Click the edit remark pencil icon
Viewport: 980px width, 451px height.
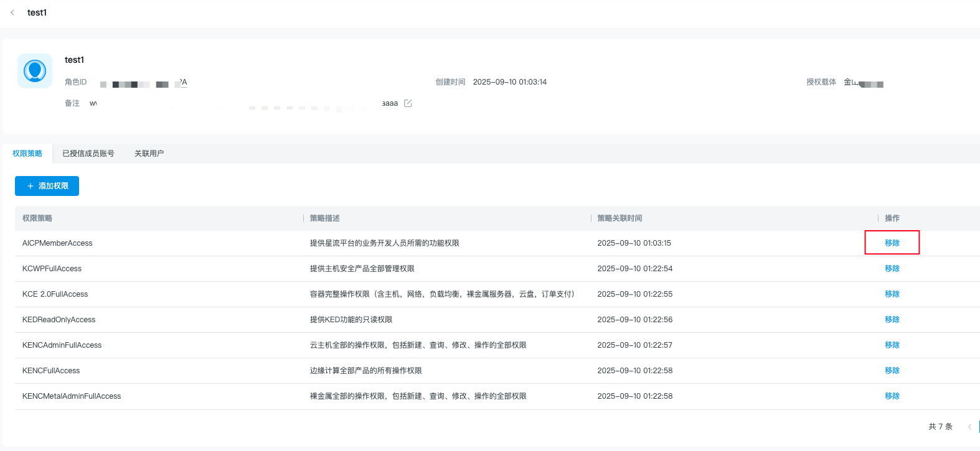[408, 103]
